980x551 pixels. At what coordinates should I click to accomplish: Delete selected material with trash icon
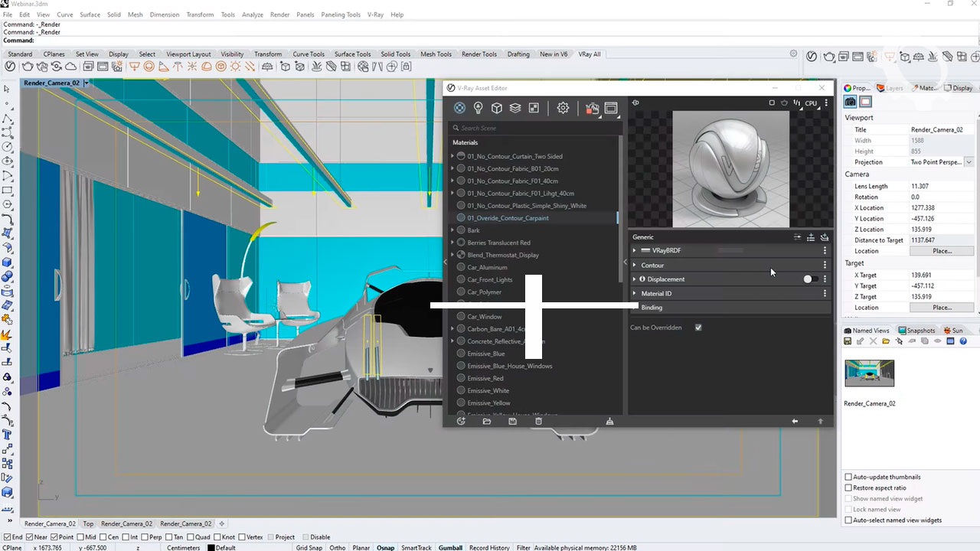coord(538,421)
